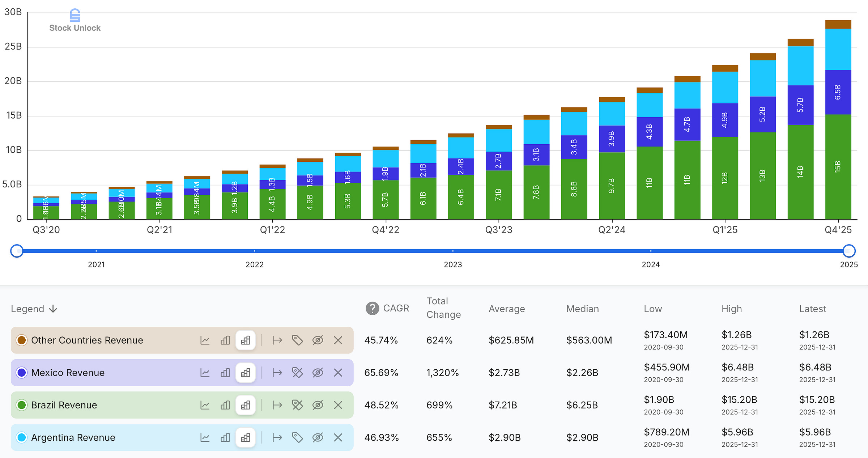This screenshot has width=868, height=458.
Task: Click the Average column header
Action: pyautogui.click(x=506, y=309)
